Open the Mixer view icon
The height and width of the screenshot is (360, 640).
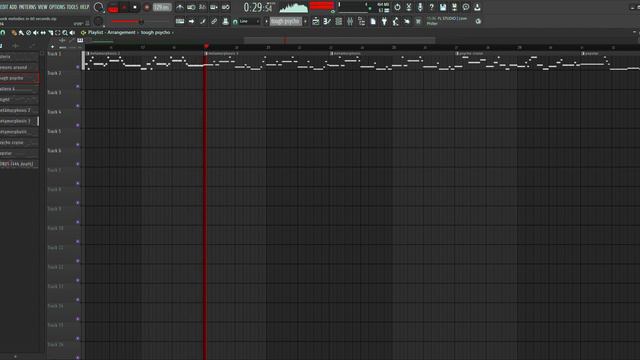(350, 21)
